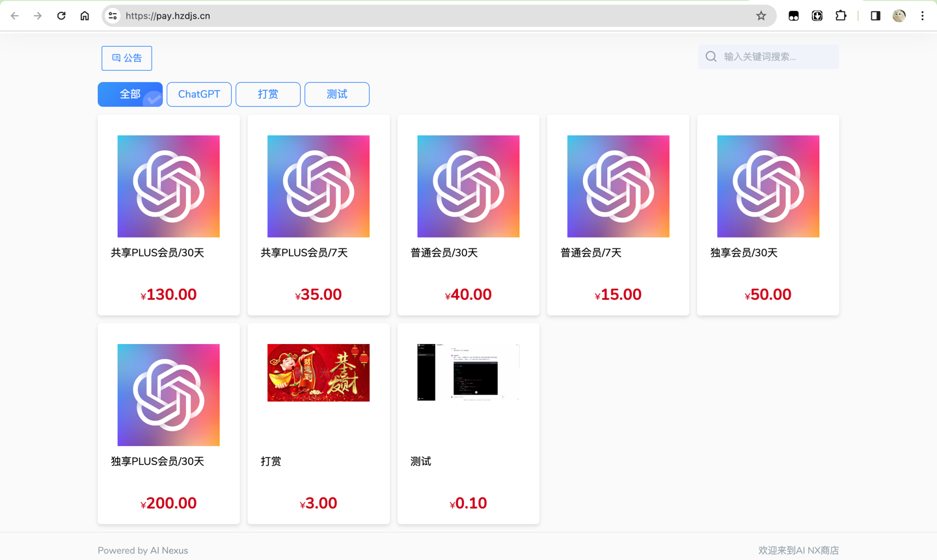The height and width of the screenshot is (560, 937).
Task: Click the 打赏 product title
Action: click(x=271, y=462)
